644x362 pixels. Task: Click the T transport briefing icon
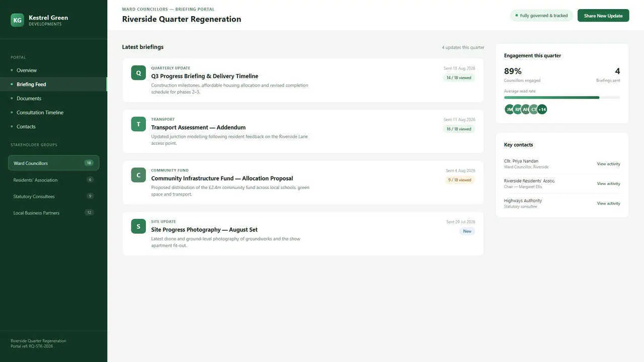point(138,124)
